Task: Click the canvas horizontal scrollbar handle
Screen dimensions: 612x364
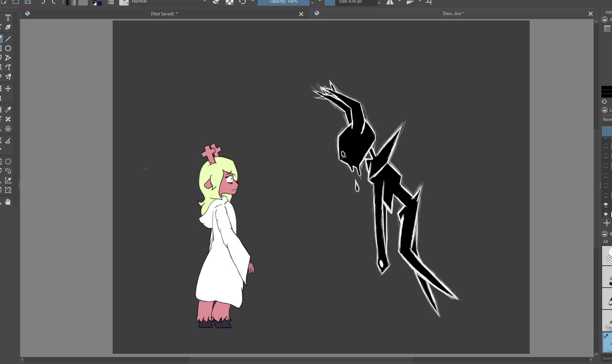Action: coord(301,360)
